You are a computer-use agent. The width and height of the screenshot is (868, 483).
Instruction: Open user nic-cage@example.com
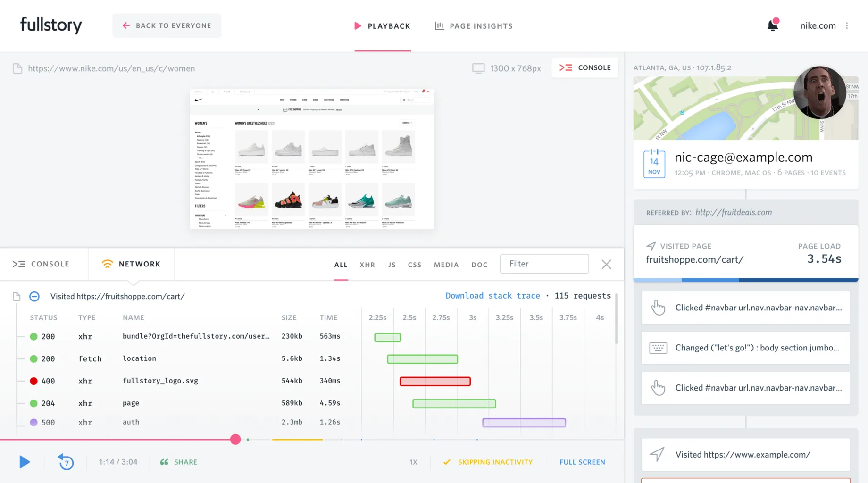click(x=743, y=157)
